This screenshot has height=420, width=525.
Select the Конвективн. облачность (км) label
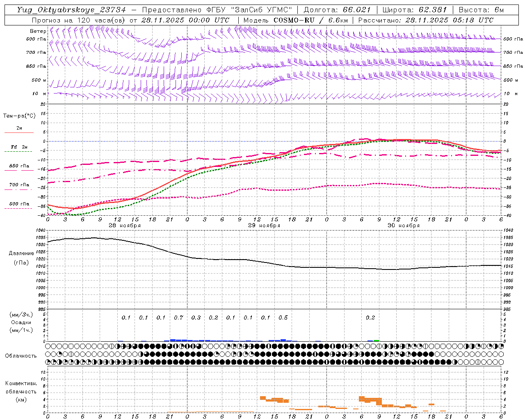(21, 391)
